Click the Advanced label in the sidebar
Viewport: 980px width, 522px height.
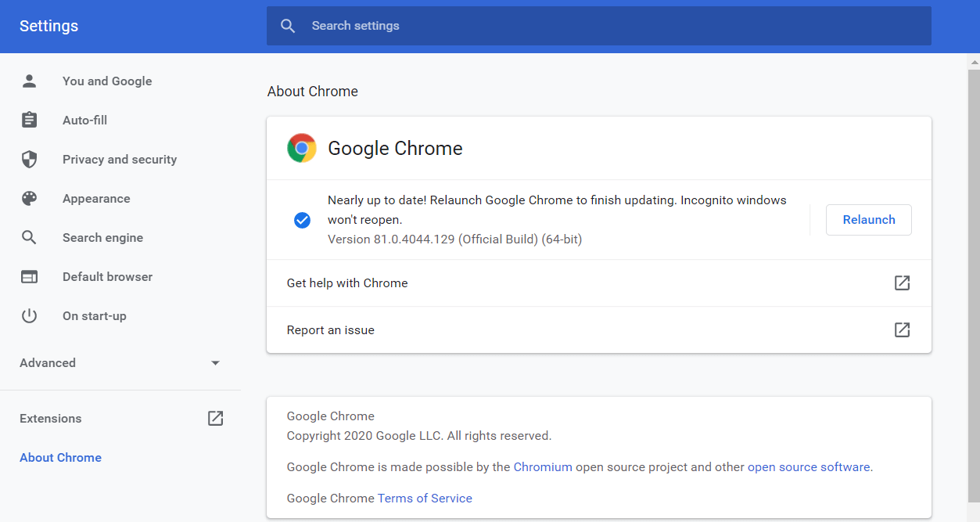[x=48, y=362]
